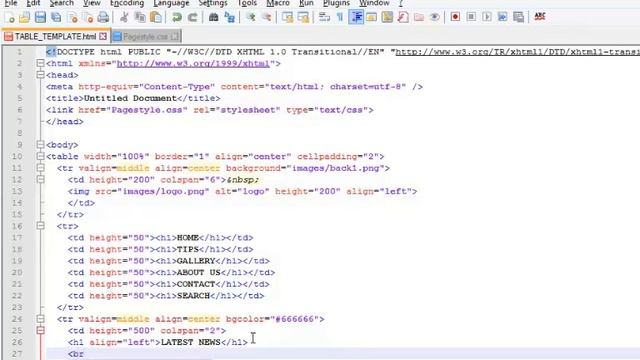
Task: Switch to the Pagestyle.css tab
Action: [145, 37]
